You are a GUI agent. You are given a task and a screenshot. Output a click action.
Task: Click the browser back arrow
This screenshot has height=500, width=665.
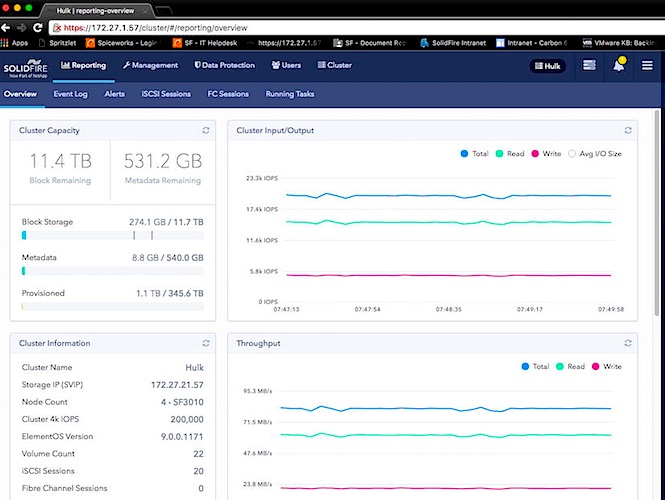click(6, 28)
